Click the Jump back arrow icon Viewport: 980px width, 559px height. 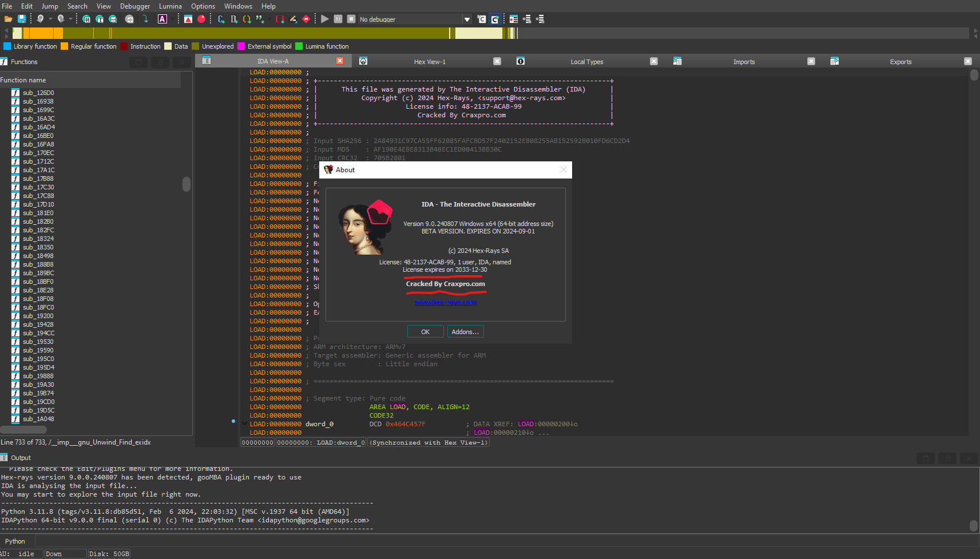click(40, 19)
